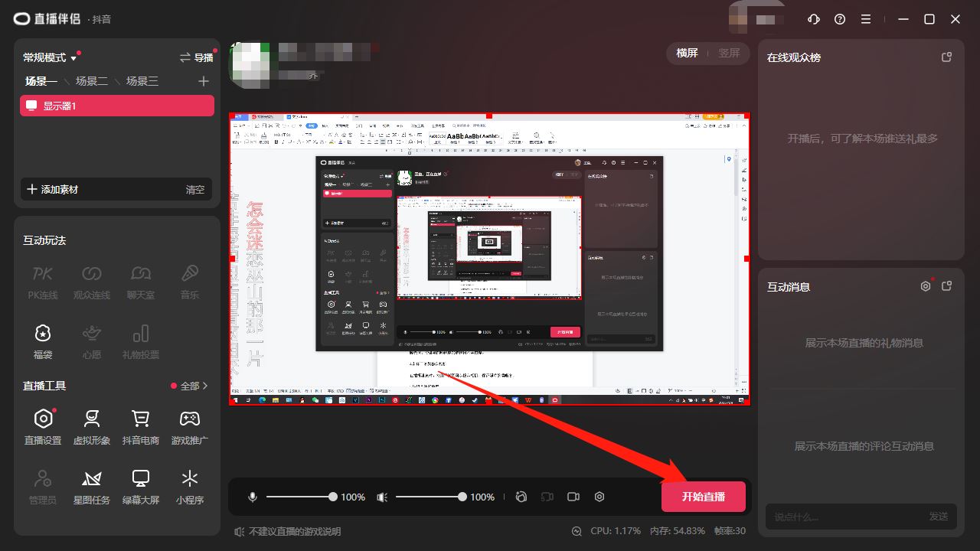This screenshot has width=980, height=551.
Task: Start PK连线 battle
Action: (x=43, y=282)
